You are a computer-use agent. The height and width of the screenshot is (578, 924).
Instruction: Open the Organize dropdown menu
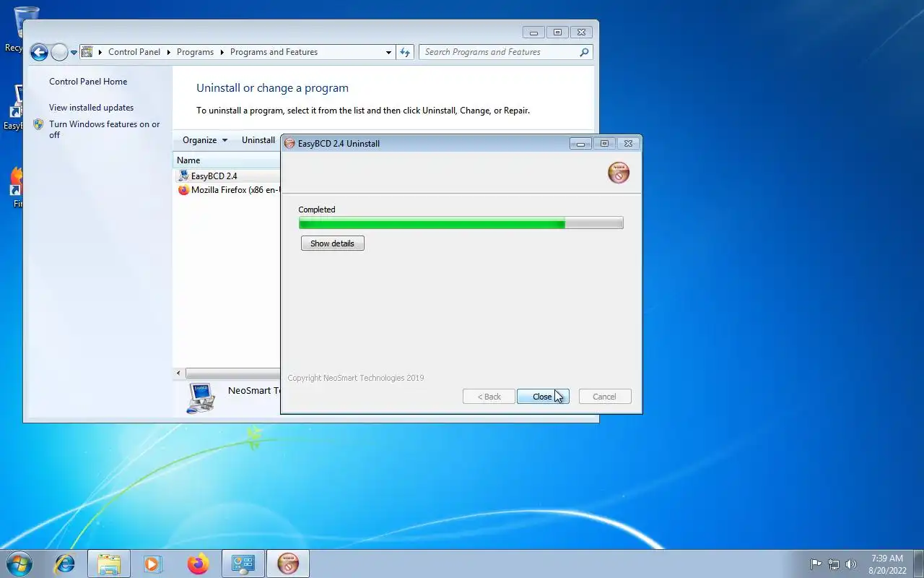[x=204, y=140]
